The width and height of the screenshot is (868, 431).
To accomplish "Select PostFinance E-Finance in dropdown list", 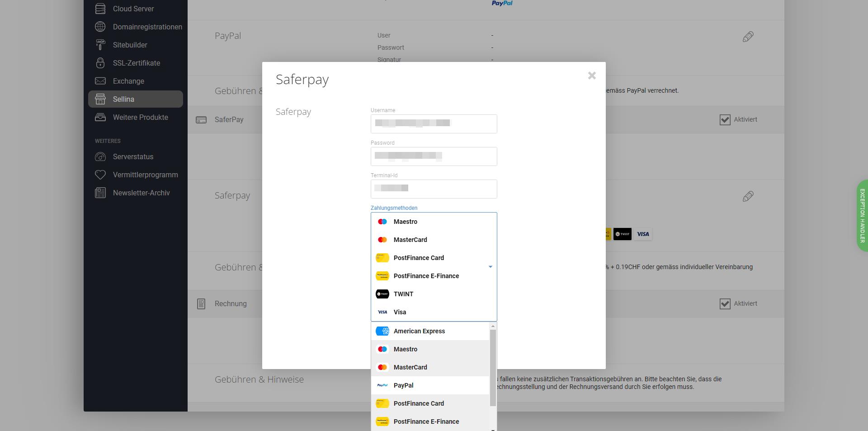I will click(x=430, y=422).
